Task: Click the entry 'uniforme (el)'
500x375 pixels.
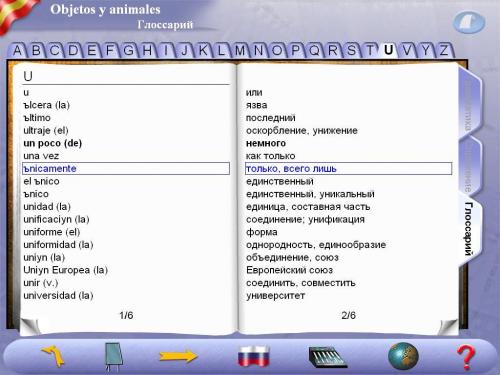Action: point(52,232)
